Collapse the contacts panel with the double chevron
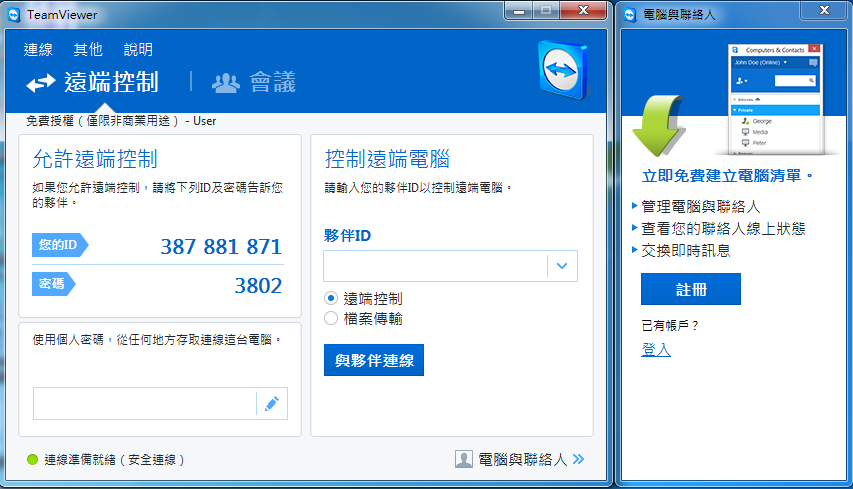This screenshot has height=489, width=853. click(578, 459)
